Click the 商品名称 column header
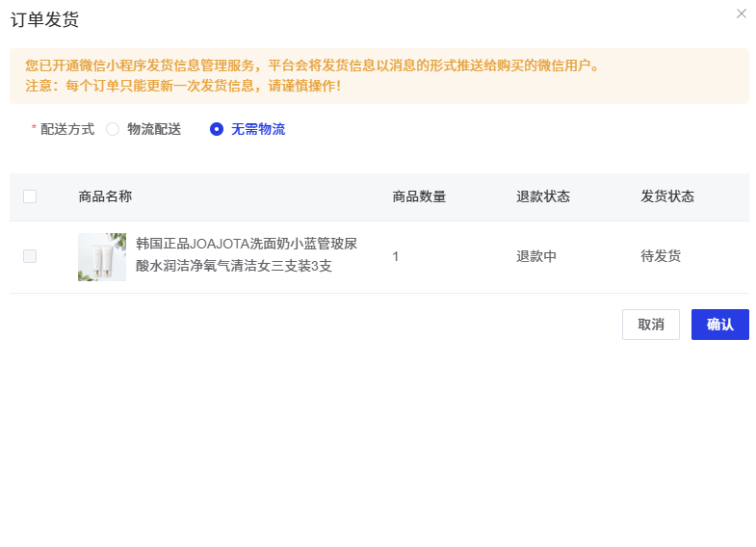The image size is (756, 547). pyautogui.click(x=105, y=196)
